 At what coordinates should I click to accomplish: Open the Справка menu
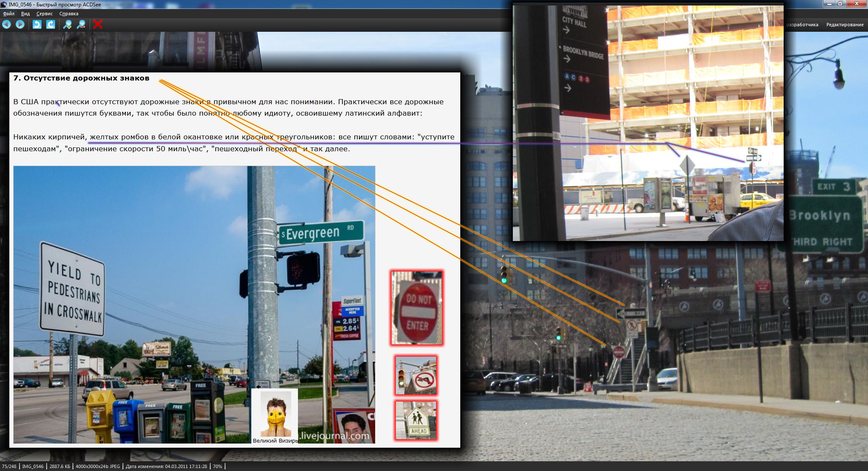tap(69, 14)
